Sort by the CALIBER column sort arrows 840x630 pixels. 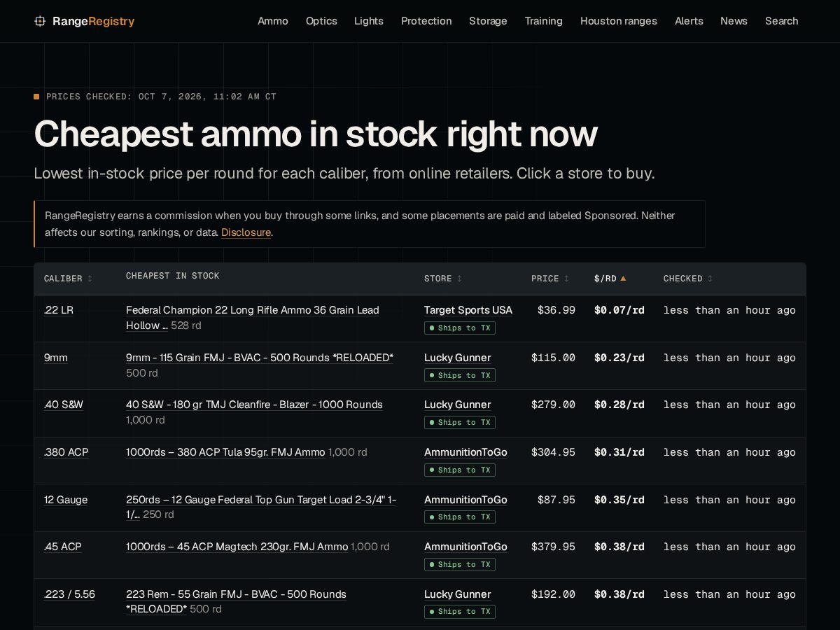pos(90,279)
